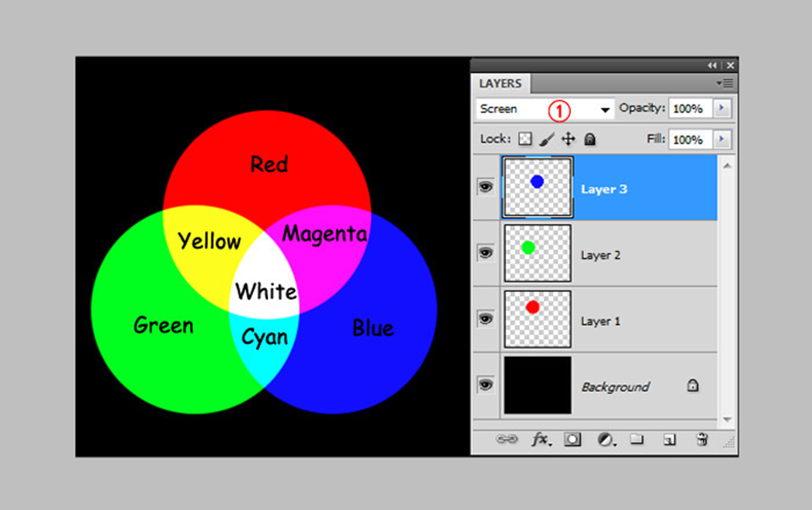Create a new layer
Screen dimensions: 812x510
tap(669, 440)
